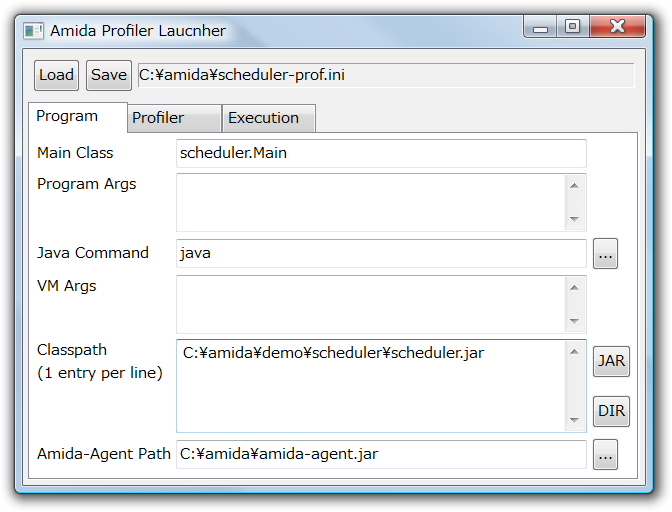The height and width of the screenshot is (512, 672).
Task: Browse for Amida-Agent path with ellipsis button
Action: pos(605,455)
